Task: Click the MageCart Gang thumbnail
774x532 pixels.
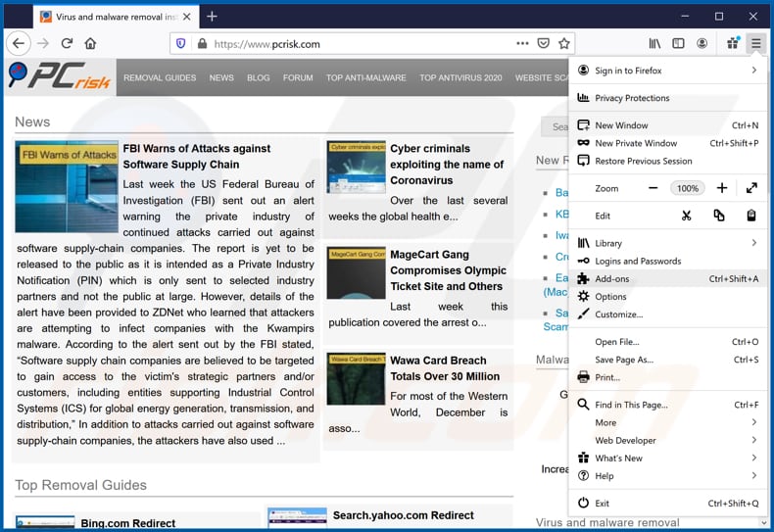Action: 356,273
